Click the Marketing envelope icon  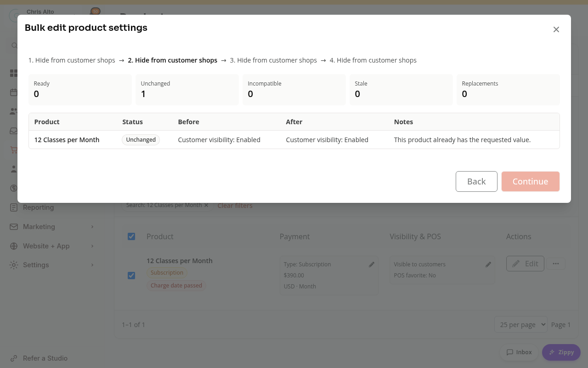click(14, 227)
